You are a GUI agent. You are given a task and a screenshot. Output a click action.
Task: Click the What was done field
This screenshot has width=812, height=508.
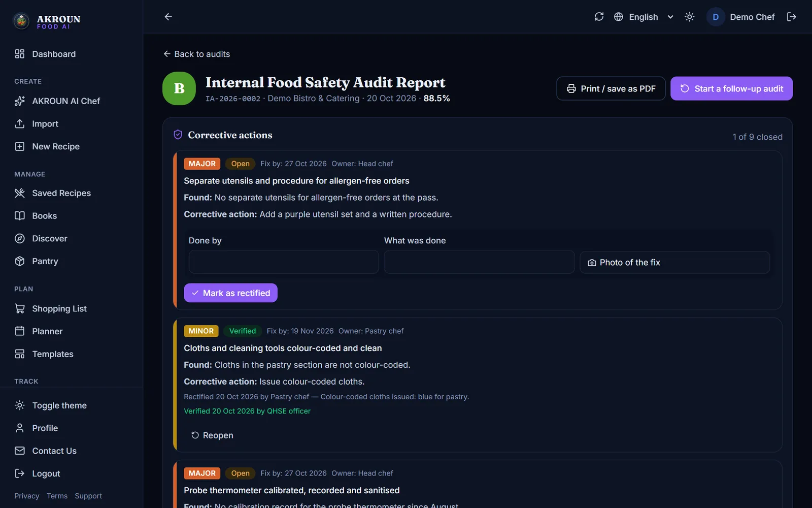[x=479, y=262]
